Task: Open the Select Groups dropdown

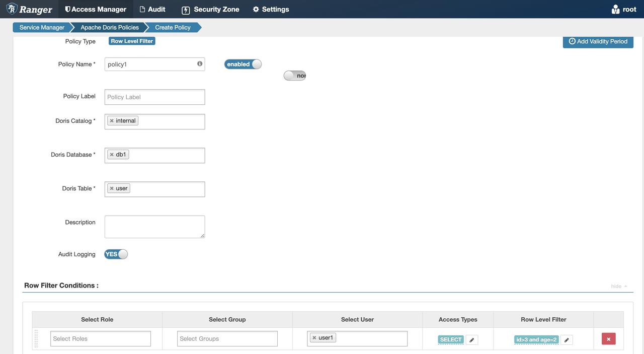Action: (227, 339)
